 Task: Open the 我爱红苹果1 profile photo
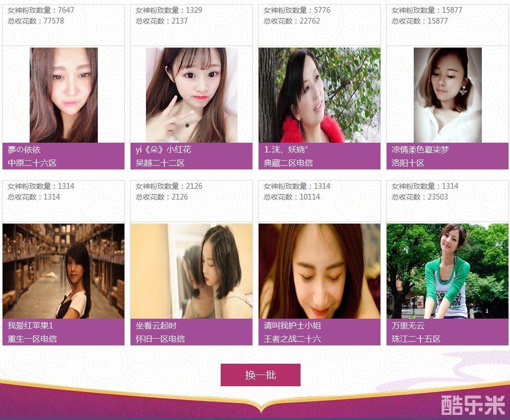63,271
